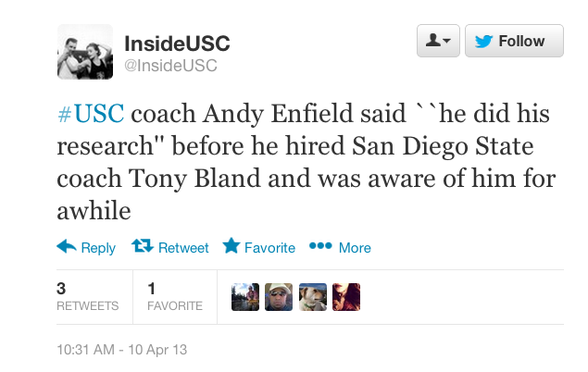Open the three-dot More options
588x372 pixels.
click(319, 247)
